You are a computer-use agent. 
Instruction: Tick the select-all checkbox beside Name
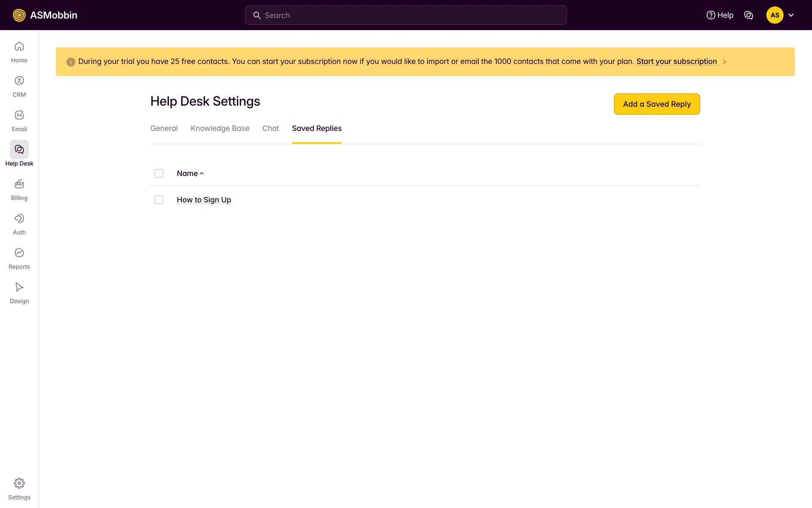point(159,174)
